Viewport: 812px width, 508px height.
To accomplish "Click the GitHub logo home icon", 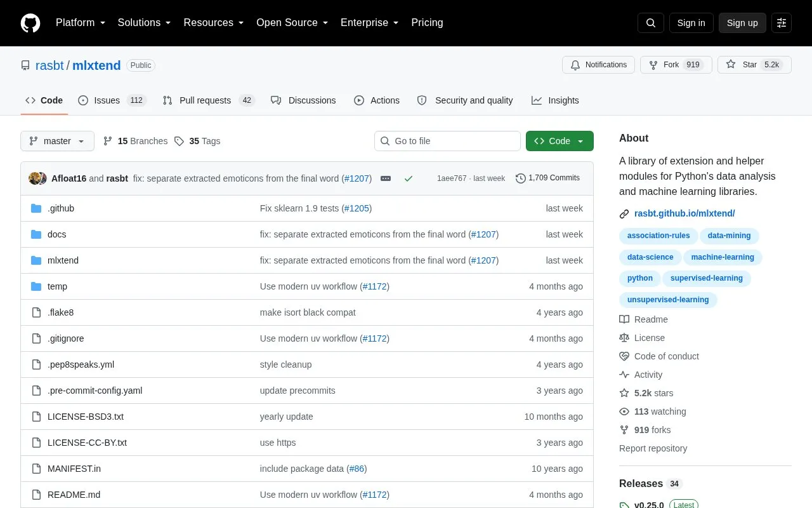I will 30,23.
